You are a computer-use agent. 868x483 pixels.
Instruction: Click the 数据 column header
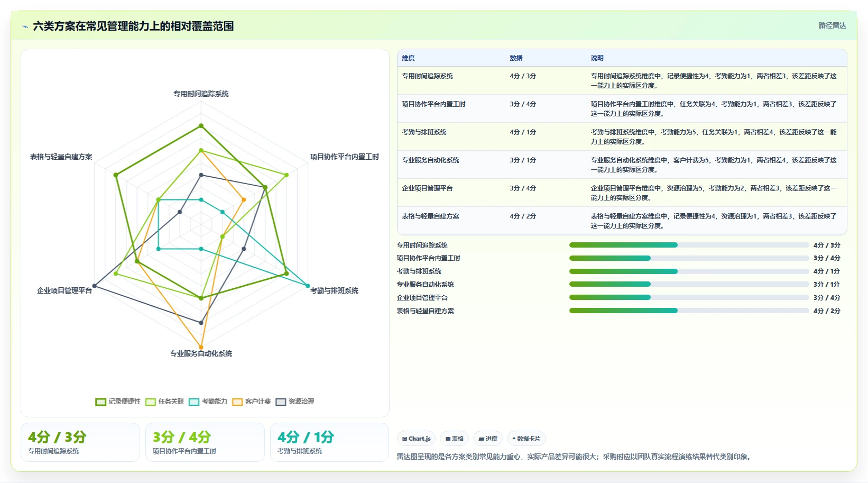516,58
